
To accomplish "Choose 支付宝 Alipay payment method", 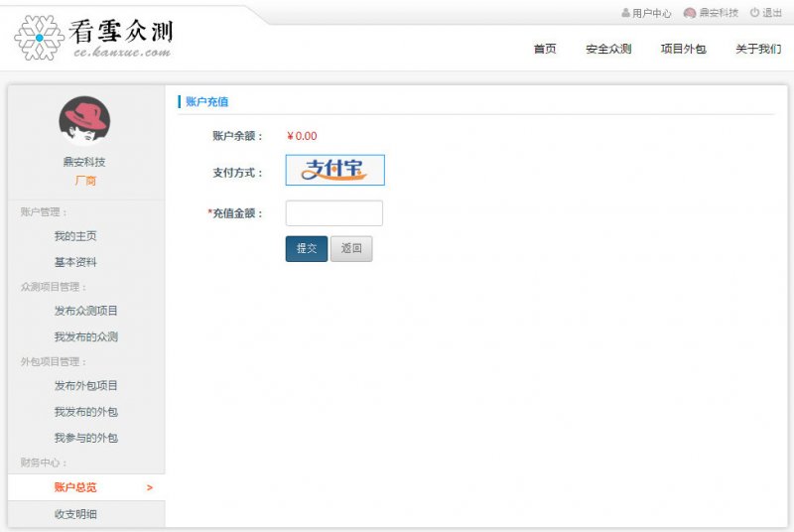I will 334,170.
